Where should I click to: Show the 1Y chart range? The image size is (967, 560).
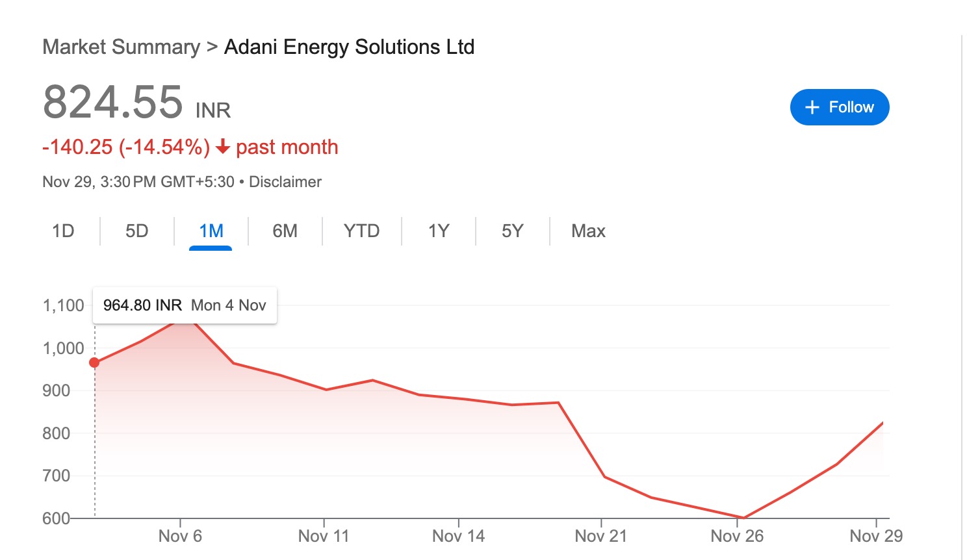(x=439, y=231)
